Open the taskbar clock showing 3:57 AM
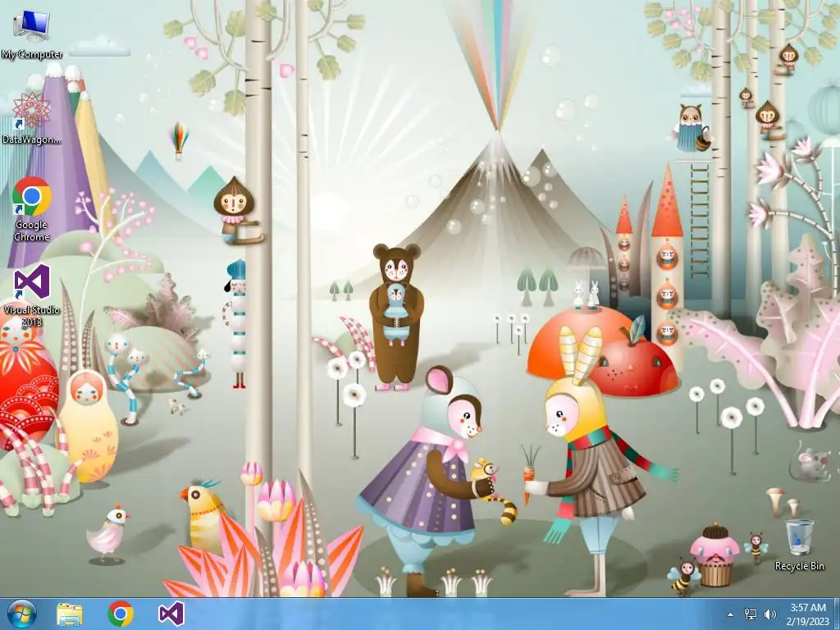Viewport: 840px width, 630px height. coord(808,608)
